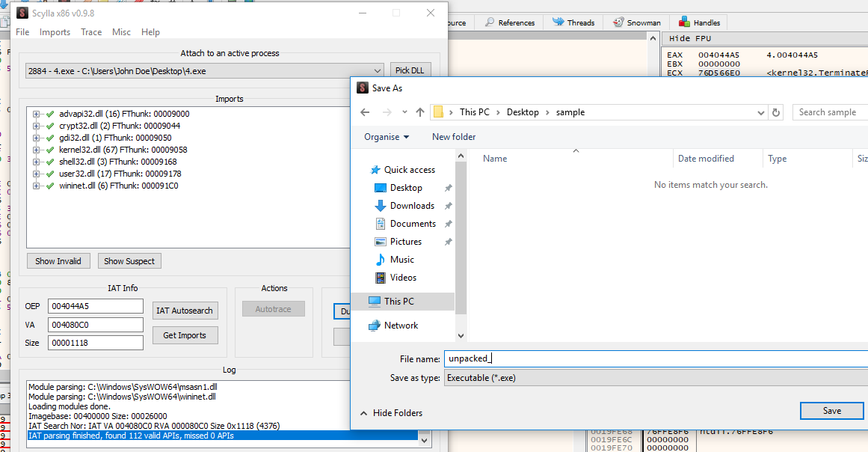Sort files by Date modified column
This screenshot has height=452, width=868.
coord(706,159)
